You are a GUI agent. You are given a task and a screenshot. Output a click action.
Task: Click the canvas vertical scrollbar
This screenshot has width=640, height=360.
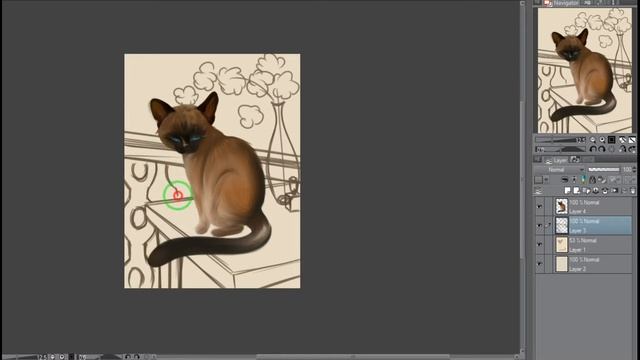pyautogui.click(x=522, y=180)
